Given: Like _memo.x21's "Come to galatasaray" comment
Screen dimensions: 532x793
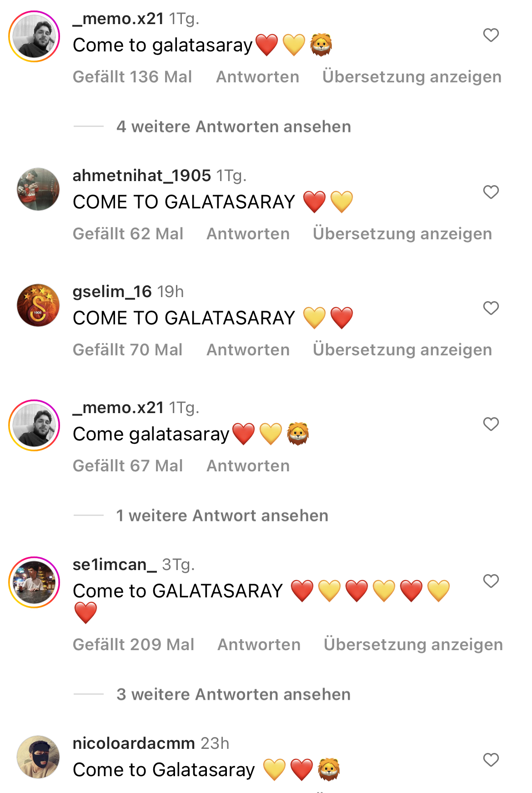Looking at the screenshot, I should pos(491,35).
